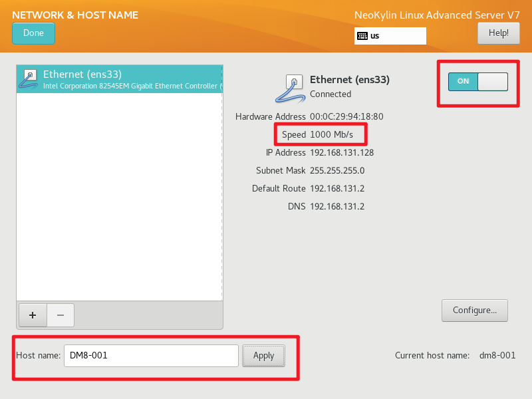Click subnet mask 255.255.255.0

(337, 171)
